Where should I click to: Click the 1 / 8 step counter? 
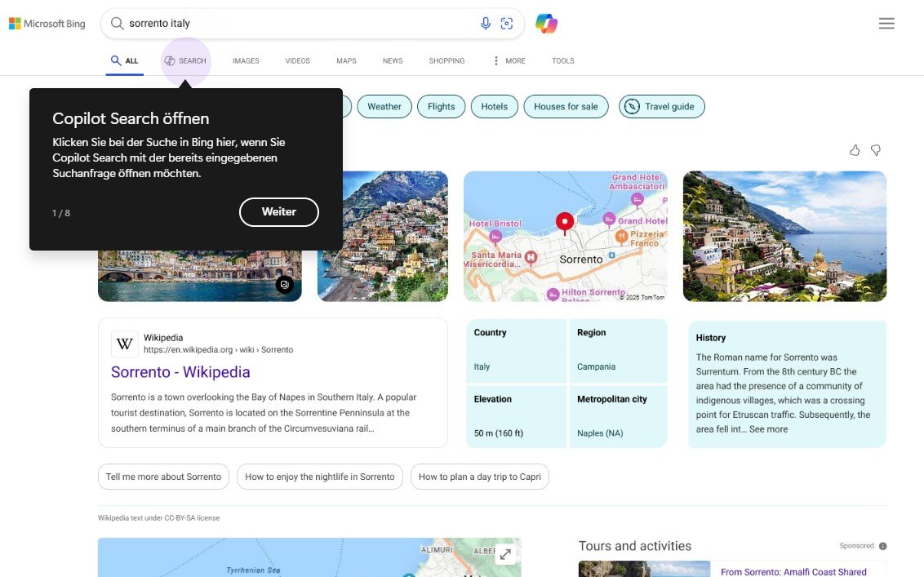point(61,213)
